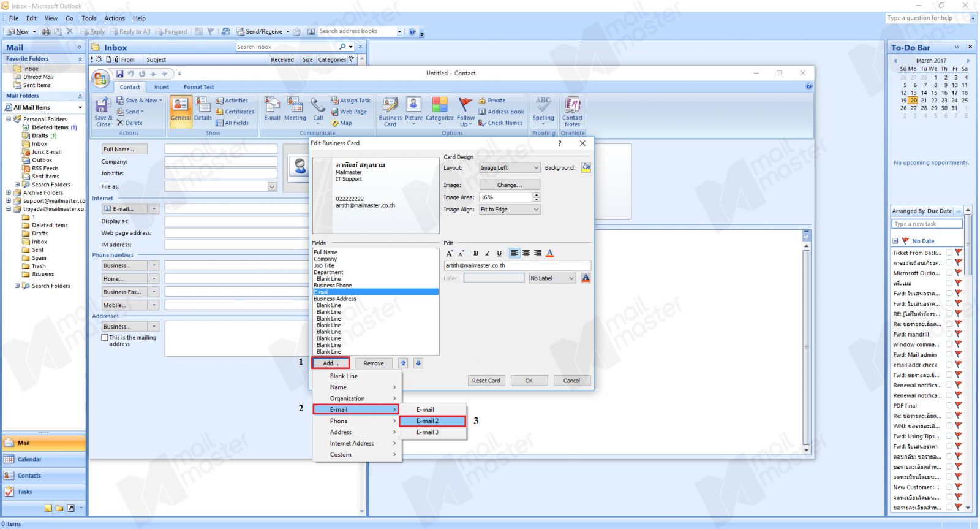The image size is (980, 529).
Task: Open the E-mail field dropdown arrow
Action: pyautogui.click(x=154, y=208)
